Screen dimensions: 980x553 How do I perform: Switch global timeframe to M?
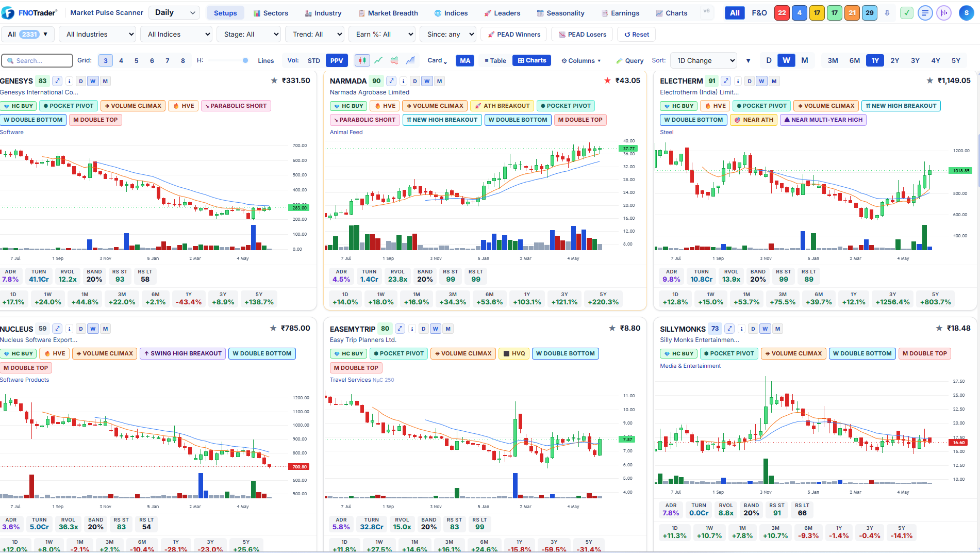[x=805, y=60]
